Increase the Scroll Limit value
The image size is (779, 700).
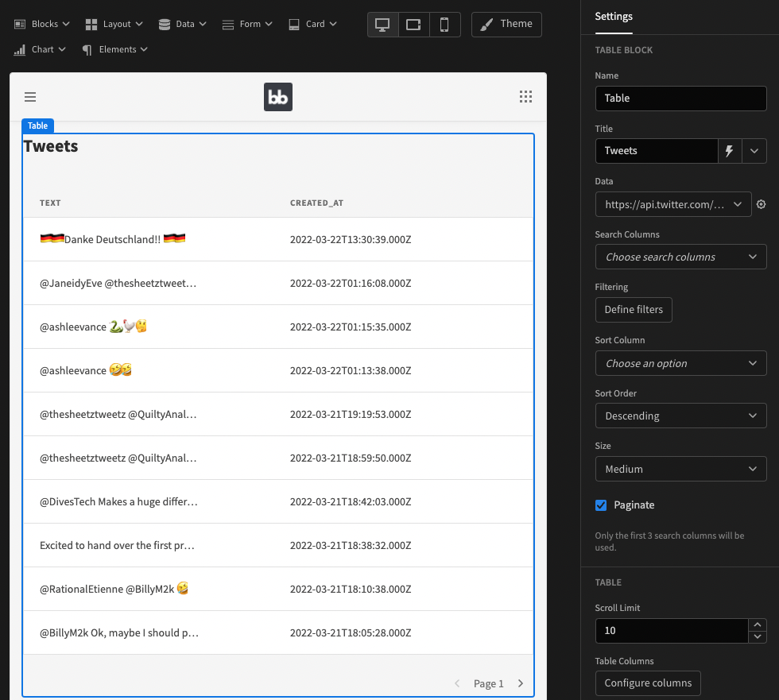click(758, 625)
